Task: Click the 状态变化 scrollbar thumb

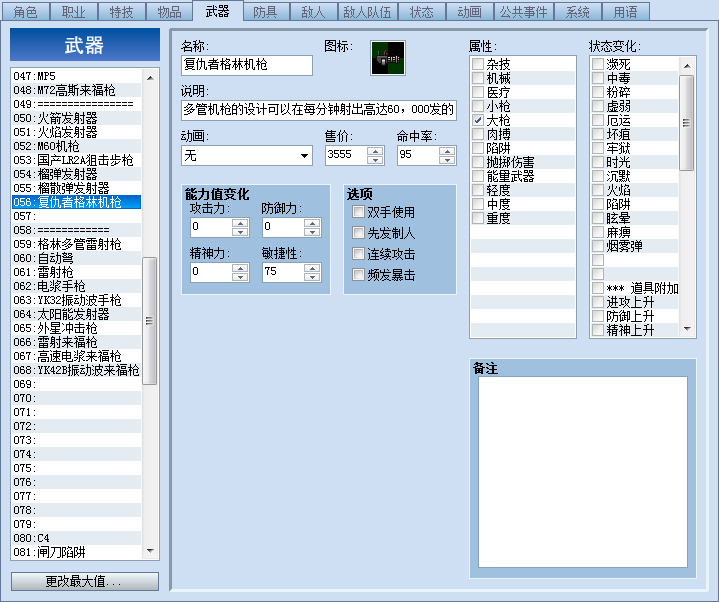Action: (686, 122)
